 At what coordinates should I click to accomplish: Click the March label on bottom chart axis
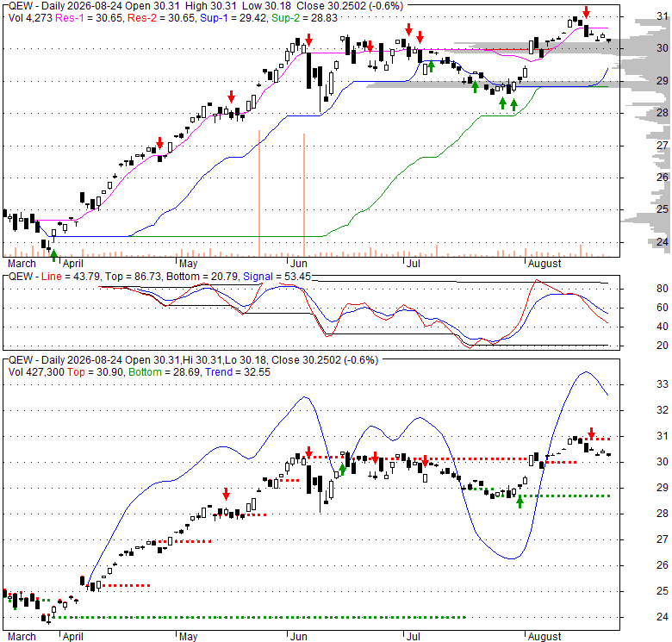[22, 637]
